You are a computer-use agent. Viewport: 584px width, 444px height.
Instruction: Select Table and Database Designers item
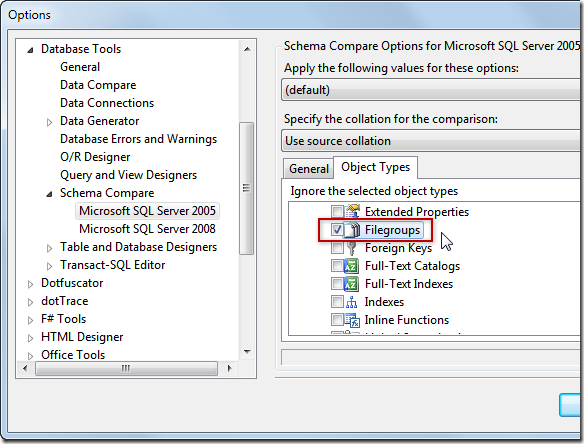coord(139,247)
